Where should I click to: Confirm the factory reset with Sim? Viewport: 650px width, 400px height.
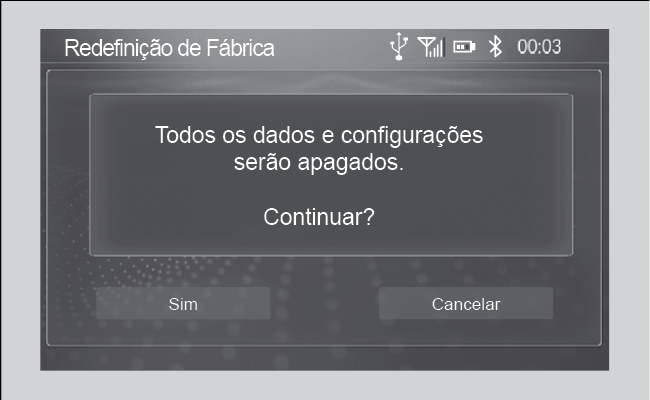coord(183,303)
